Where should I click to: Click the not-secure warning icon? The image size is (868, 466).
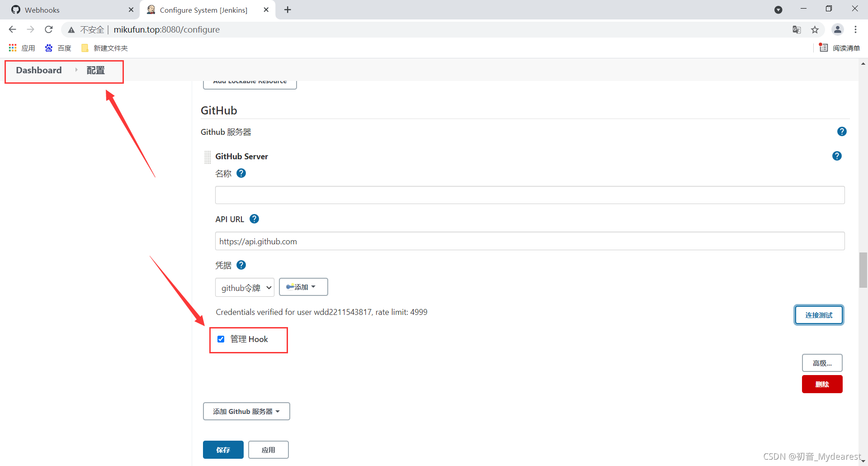[71, 30]
